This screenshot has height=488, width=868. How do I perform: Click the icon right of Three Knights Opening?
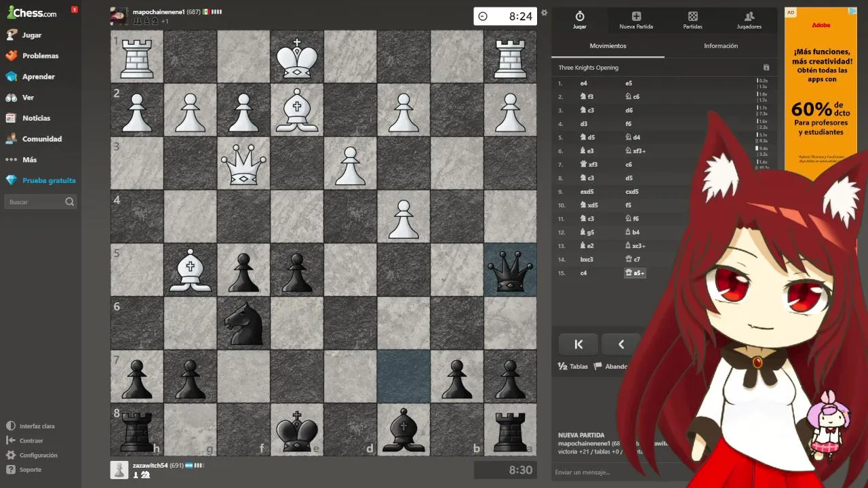[766, 68]
